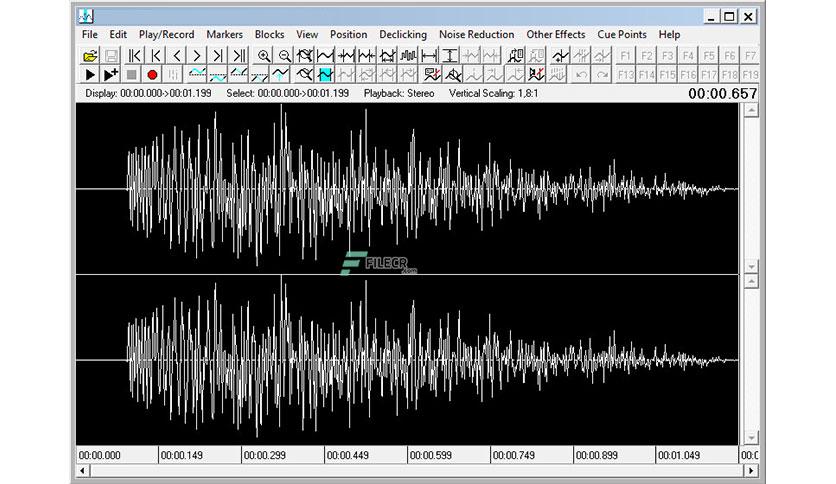This screenshot has width=836, height=484.
Task: Zoom in with the plus magnifier icon
Action: click(263, 55)
